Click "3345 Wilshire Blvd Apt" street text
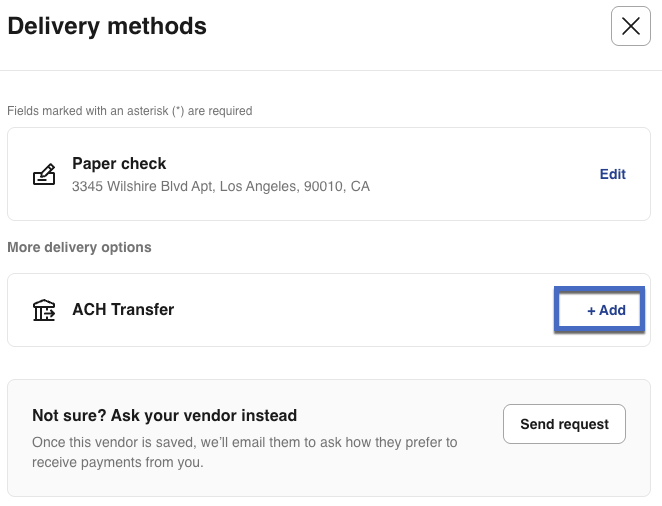Viewport: 662px width, 506px height. click(x=142, y=186)
